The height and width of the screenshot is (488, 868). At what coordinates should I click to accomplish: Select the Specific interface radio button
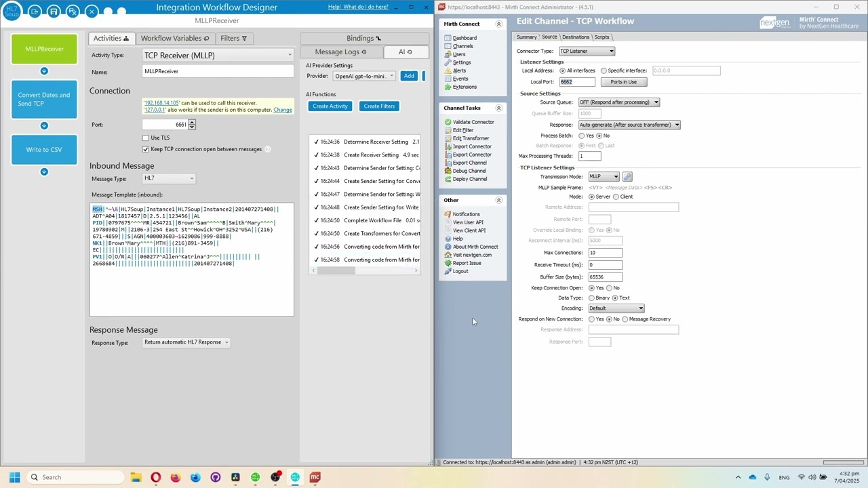point(604,70)
